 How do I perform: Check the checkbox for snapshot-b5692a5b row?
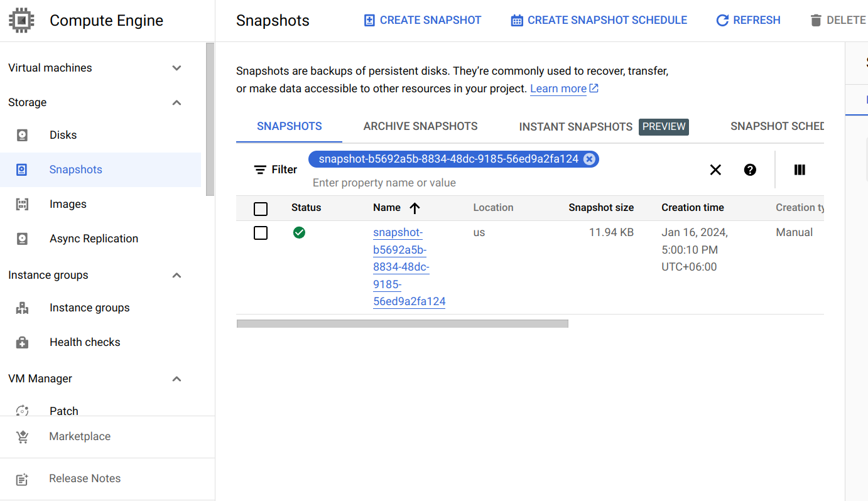[261, 232]
